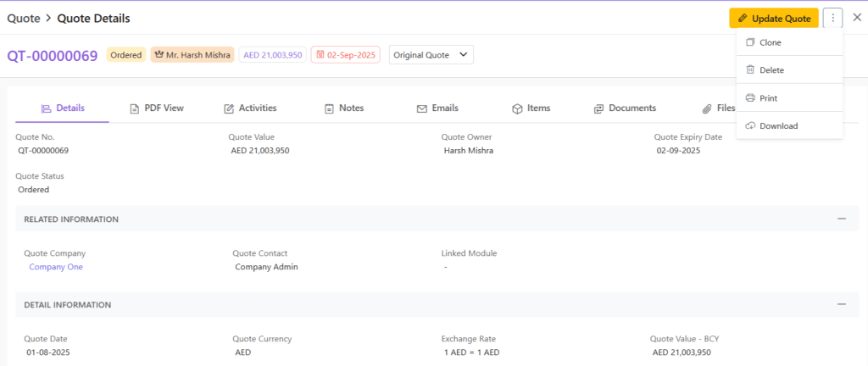Screen dimensions: 868x366
Task: Open the Original Quote version dropdown
Action: pos(431,55)
